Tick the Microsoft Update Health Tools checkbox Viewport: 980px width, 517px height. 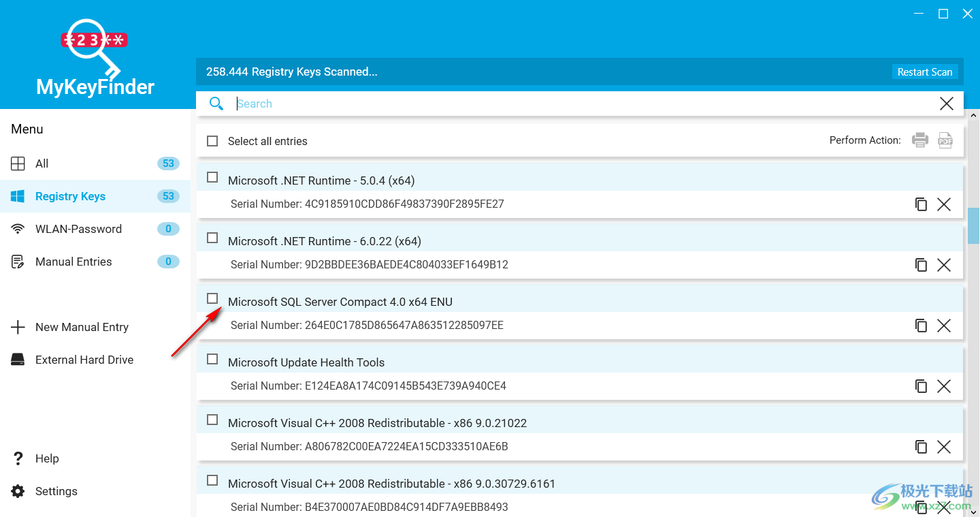point(212,359)
